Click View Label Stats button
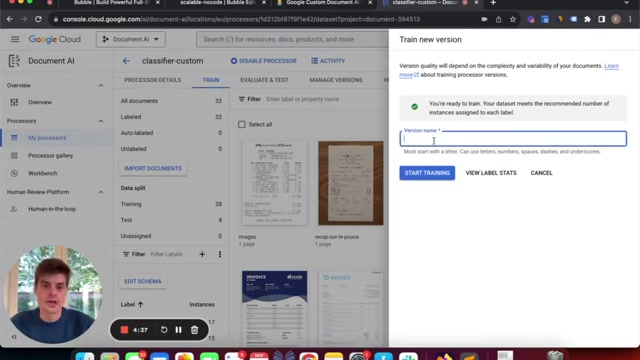Viewport: 640px width, 360px height. tap(491, 173)
